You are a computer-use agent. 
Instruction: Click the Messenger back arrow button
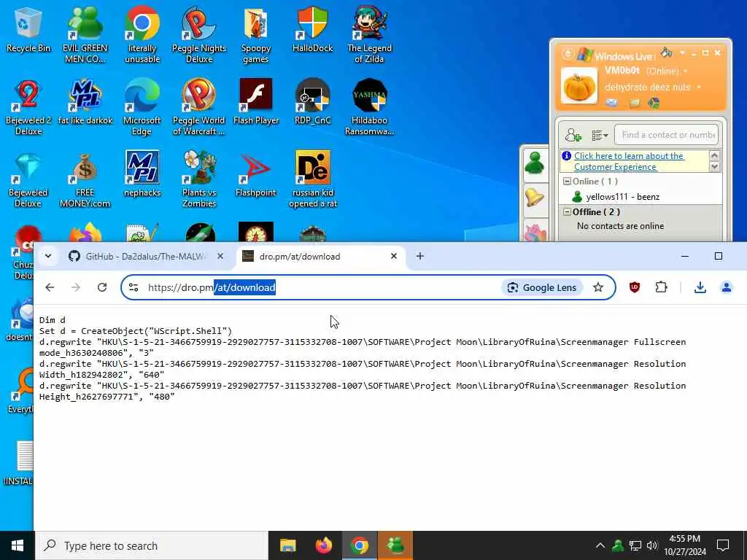click(x=568, y=54)
